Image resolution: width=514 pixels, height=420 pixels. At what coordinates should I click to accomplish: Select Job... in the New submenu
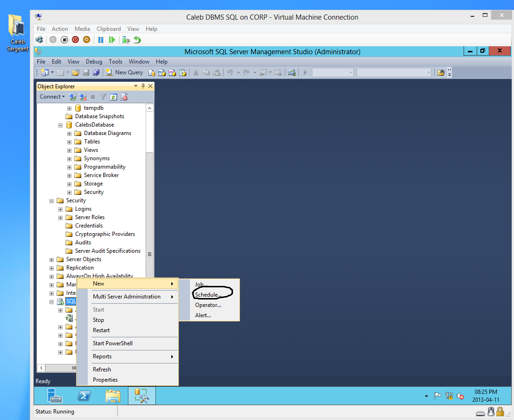point(201,285)
